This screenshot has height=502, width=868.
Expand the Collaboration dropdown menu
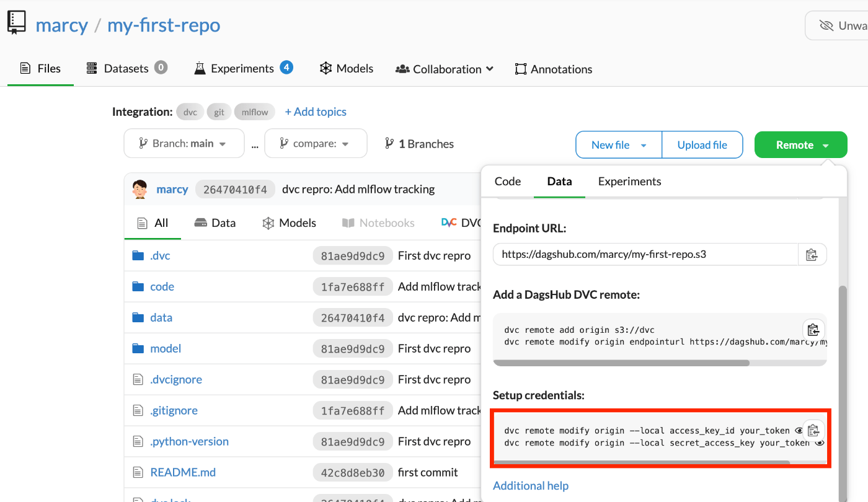[445, 69]
